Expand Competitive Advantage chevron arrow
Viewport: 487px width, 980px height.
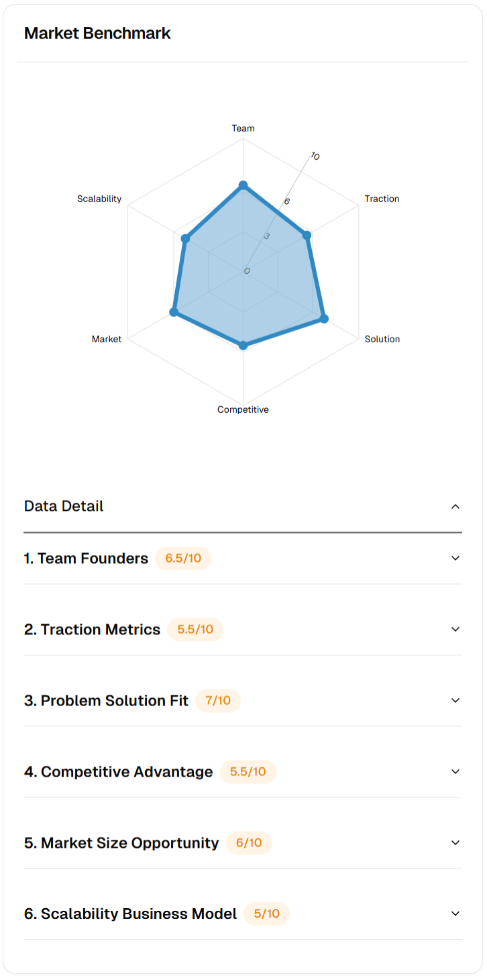coord(455,771)
